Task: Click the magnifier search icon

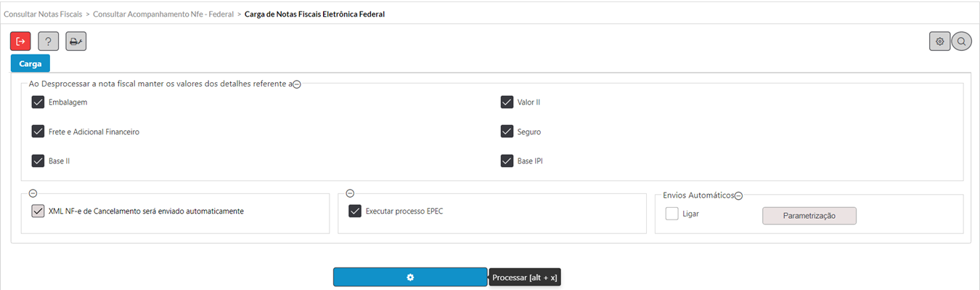Action: (x=961, y=41)
